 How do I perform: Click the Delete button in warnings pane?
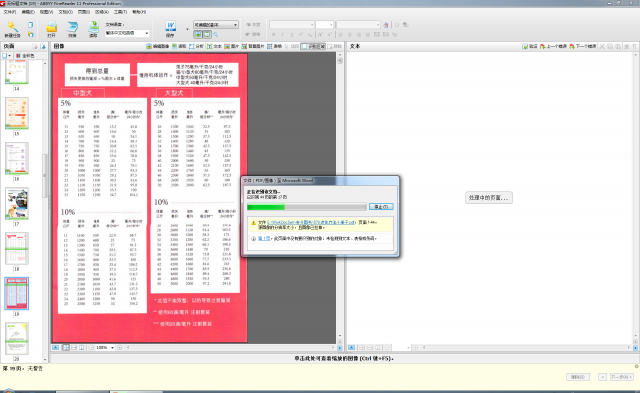(578, 377)
